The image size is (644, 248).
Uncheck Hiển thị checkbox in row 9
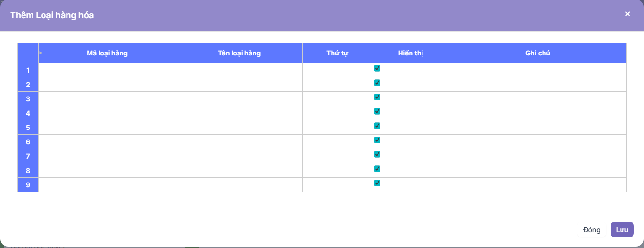[377, 183]
